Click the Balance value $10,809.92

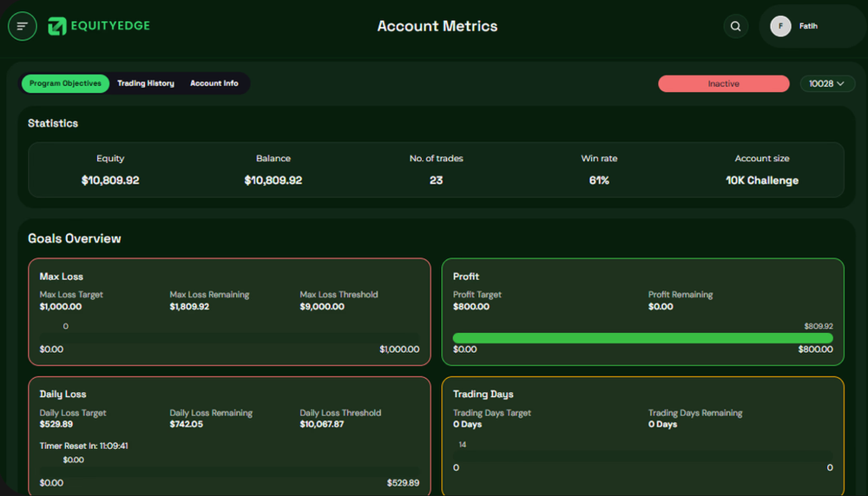[273, 180]
